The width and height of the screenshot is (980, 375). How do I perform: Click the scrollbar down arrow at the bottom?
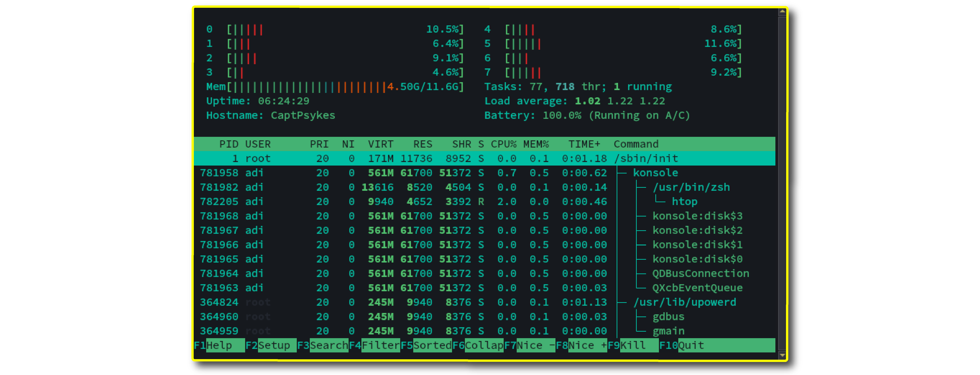point(782,355)
